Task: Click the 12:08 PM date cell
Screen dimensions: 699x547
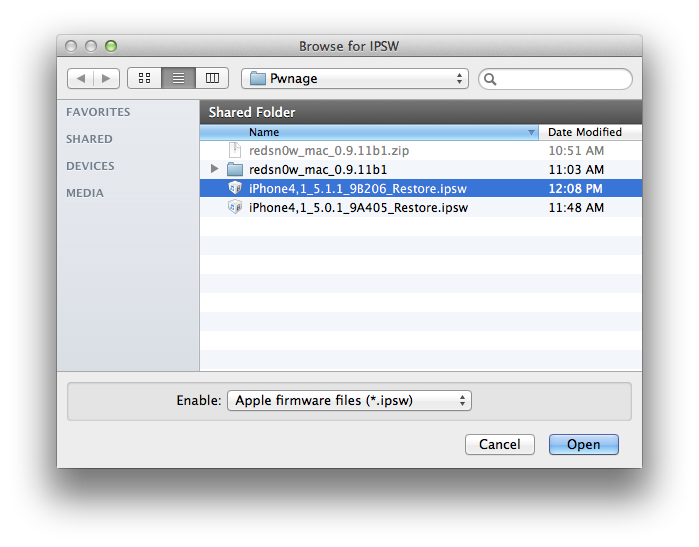Action: pos(576,189)
